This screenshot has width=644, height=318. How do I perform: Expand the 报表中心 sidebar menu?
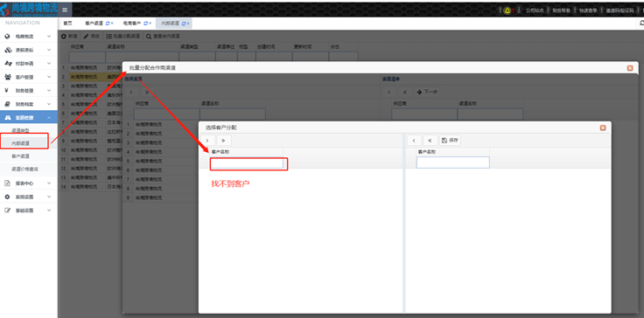(x=28, y=183)
